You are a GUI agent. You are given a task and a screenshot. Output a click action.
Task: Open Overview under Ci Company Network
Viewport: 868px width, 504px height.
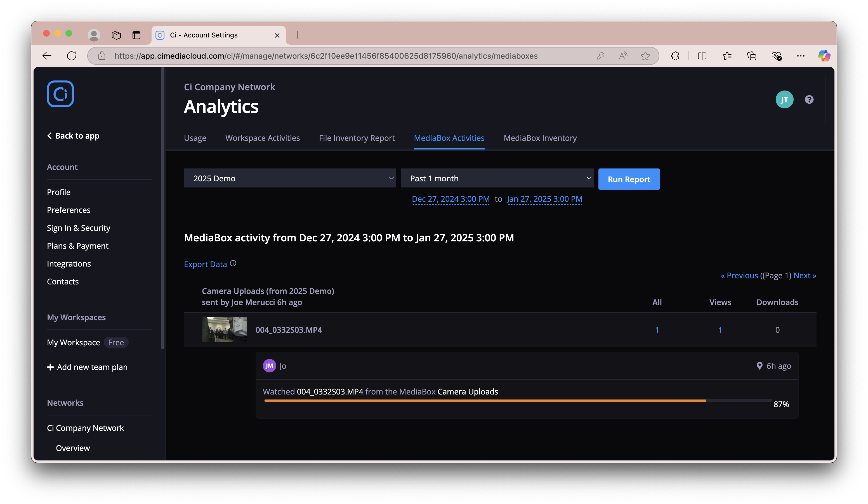73,448
